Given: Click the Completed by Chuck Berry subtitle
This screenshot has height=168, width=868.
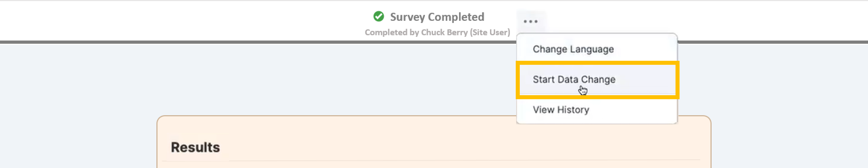Looking at the screenshot, I should coord(437,32).
